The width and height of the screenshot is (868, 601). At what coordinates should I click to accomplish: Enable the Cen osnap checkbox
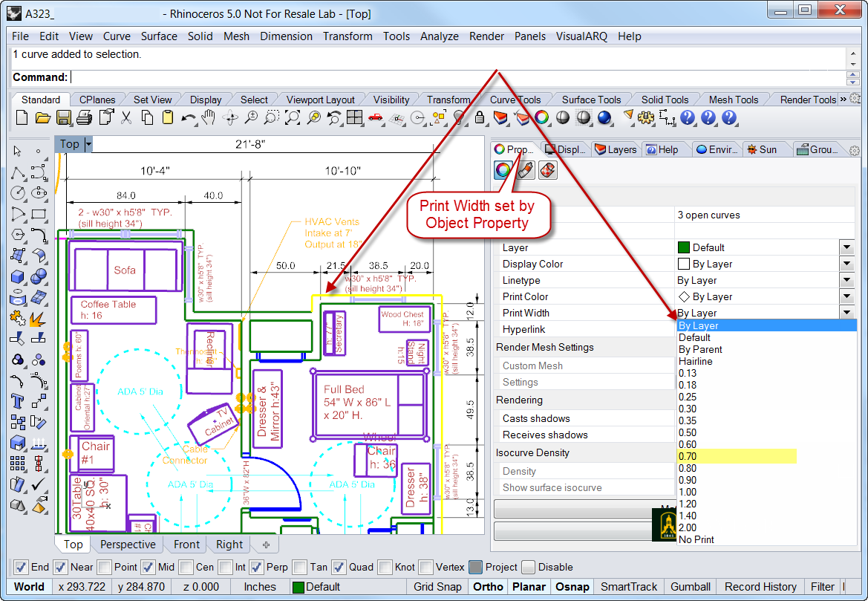coord(186,568)
